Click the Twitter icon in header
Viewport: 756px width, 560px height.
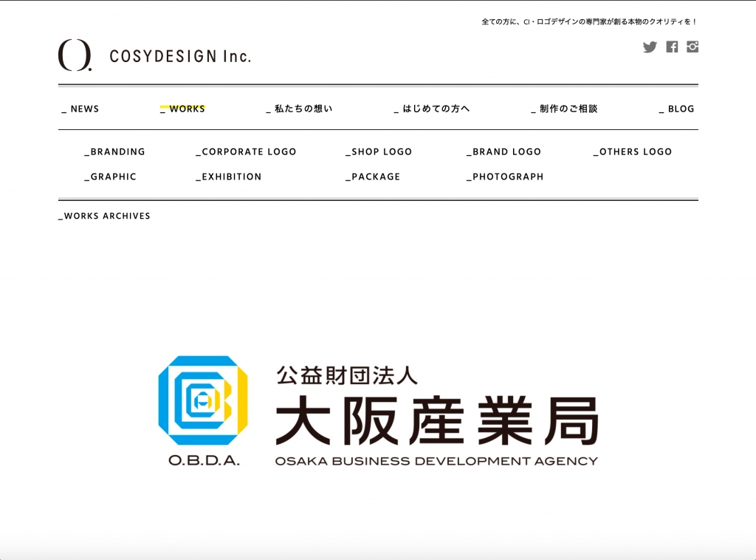click(650, 47)
